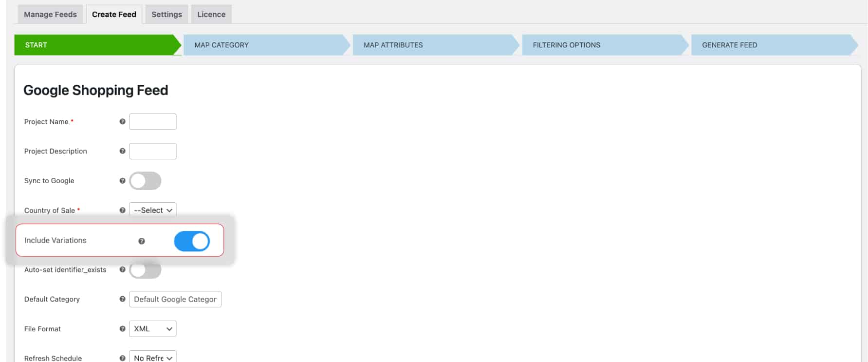
Task: Open the Settings tab
Action: point(166,15)
